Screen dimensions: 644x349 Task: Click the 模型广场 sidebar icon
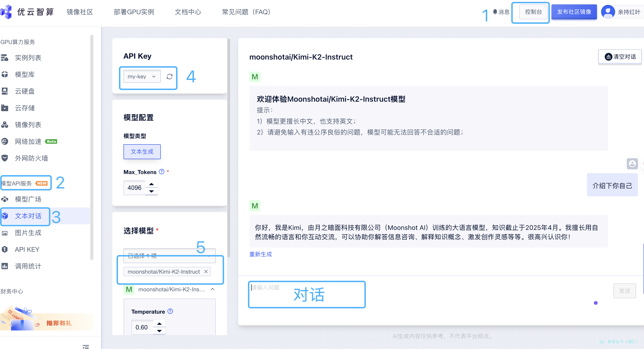point(4,199)
